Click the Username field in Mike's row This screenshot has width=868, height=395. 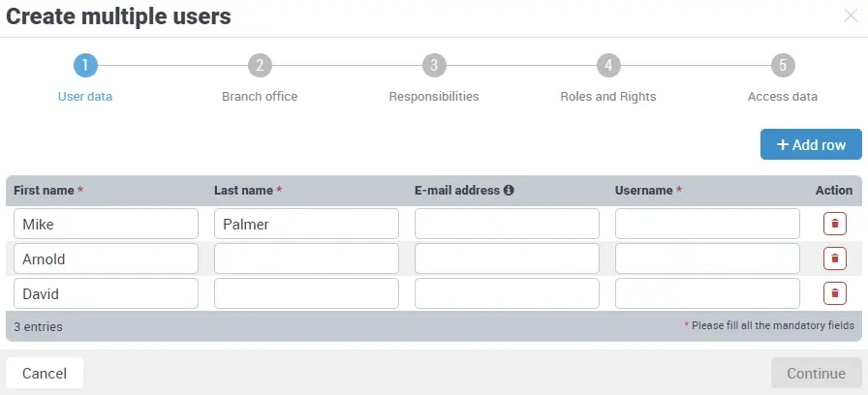[x=707, y=224]
